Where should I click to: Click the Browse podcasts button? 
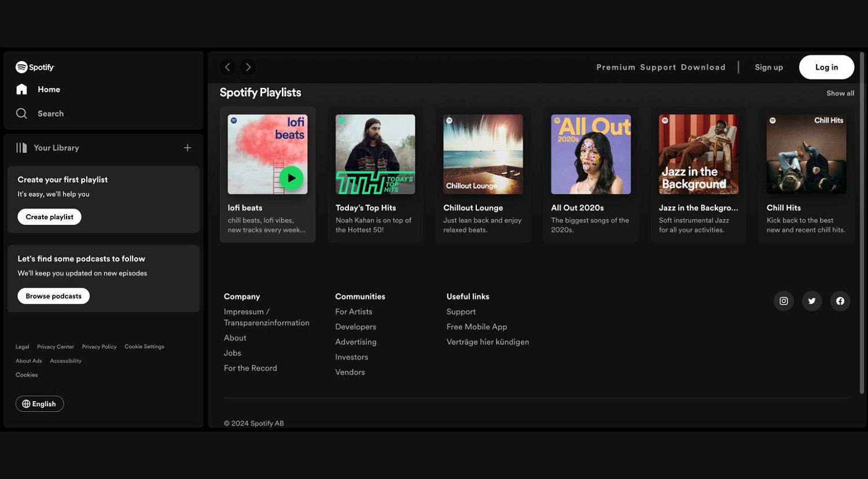tap(53, 296)
